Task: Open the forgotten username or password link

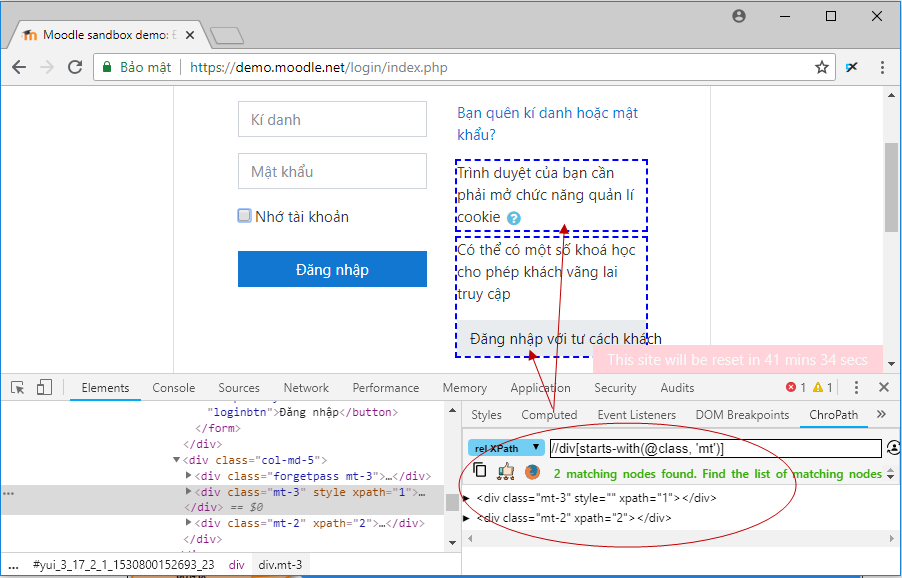Action: click(547, 124)
